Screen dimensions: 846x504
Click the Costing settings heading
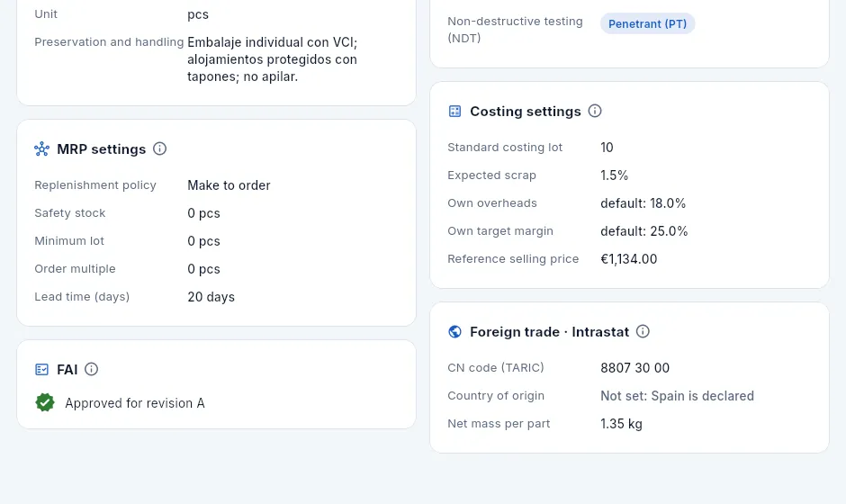(526, 112)
